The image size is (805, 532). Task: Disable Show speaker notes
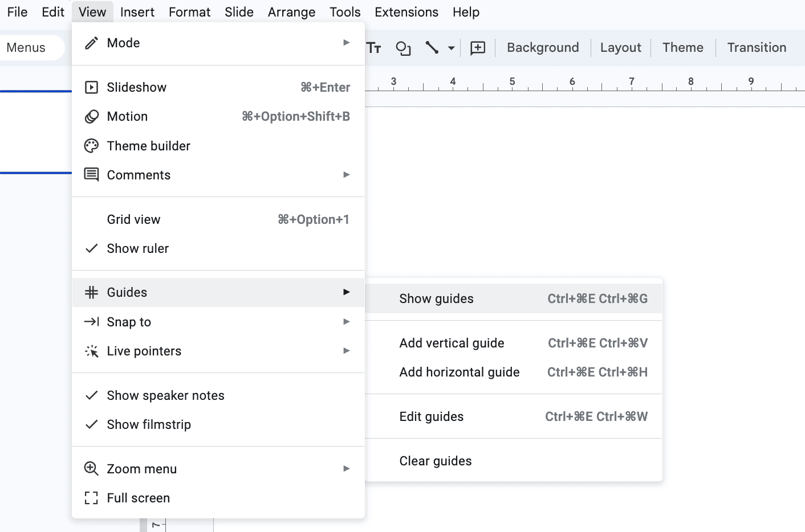tap(165, 395)
